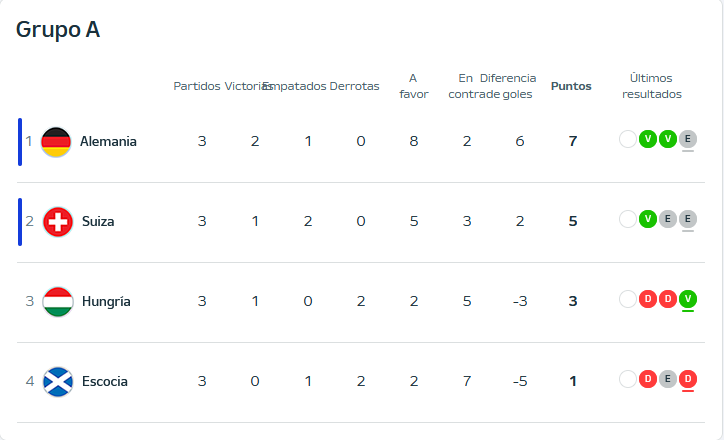Click the Germany flag icon beside Alemania
Viewport: 724px width, 440px height.
pyautogui.click(x=57, y=141)
